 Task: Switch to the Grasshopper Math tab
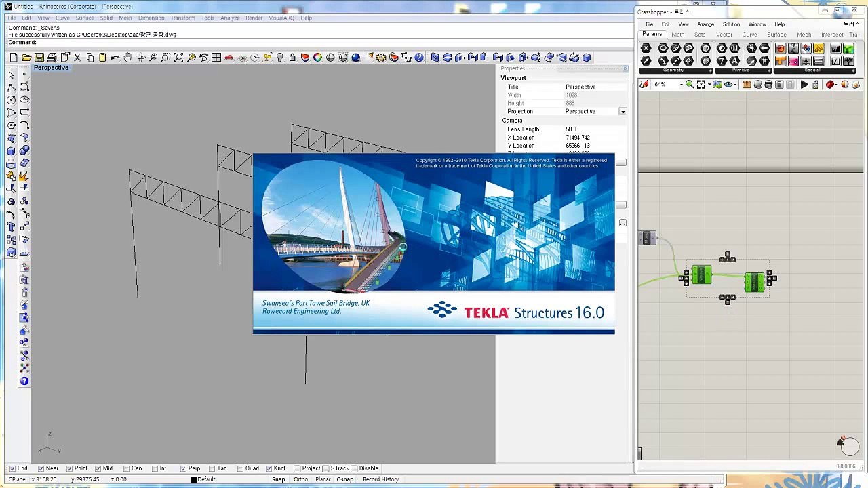pos(677,35)
